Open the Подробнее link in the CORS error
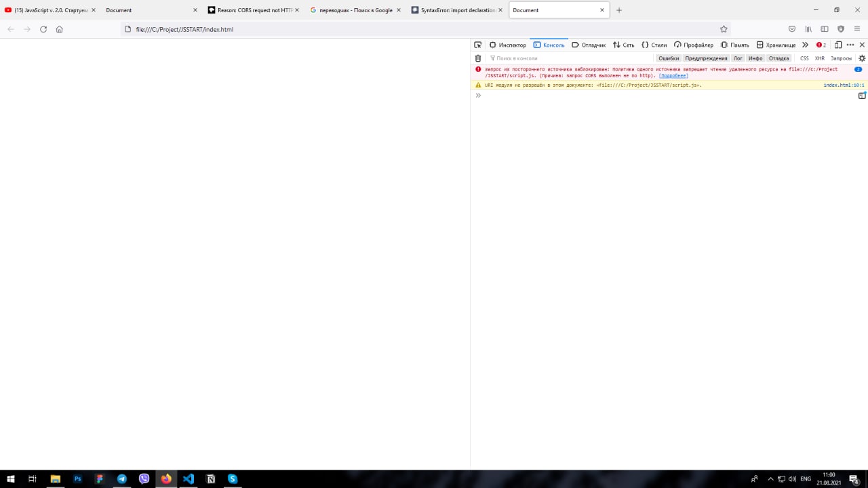The image size is (868, 488). [673, 76]
